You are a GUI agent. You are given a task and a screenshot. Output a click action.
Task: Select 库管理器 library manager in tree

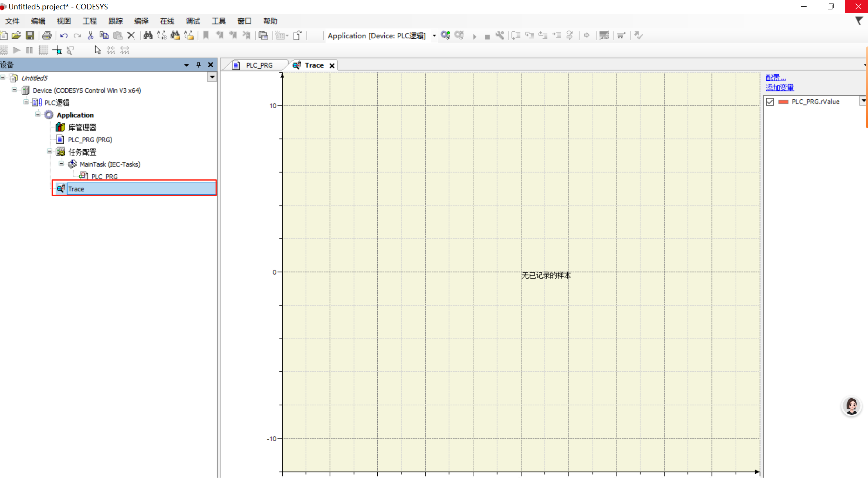(x=82, y=127)
